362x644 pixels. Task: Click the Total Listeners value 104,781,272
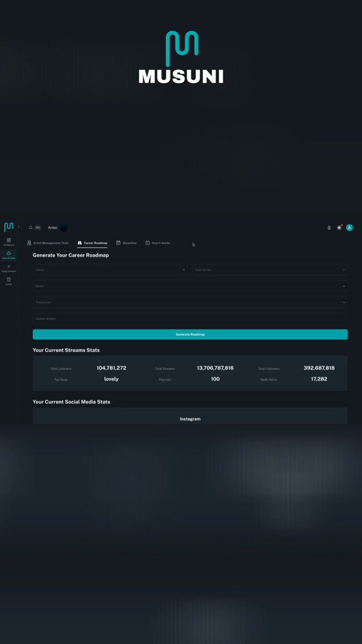pos(112,368)
